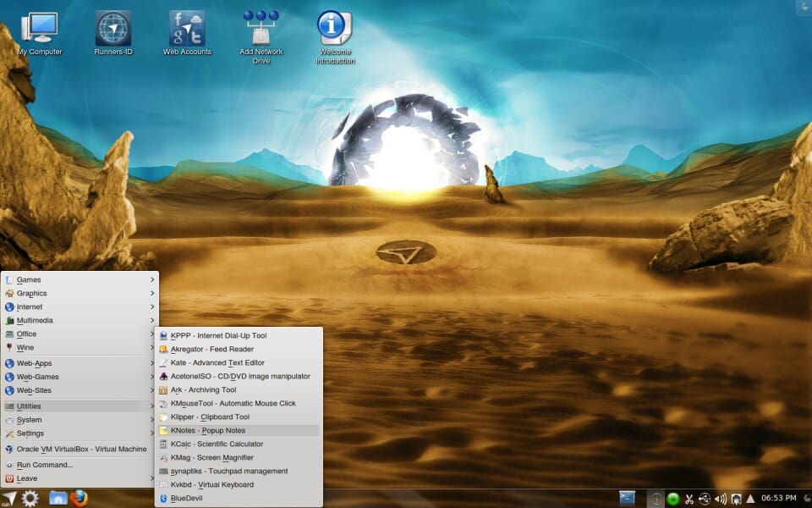Click the speaker volume tray icon

(721, 500)
